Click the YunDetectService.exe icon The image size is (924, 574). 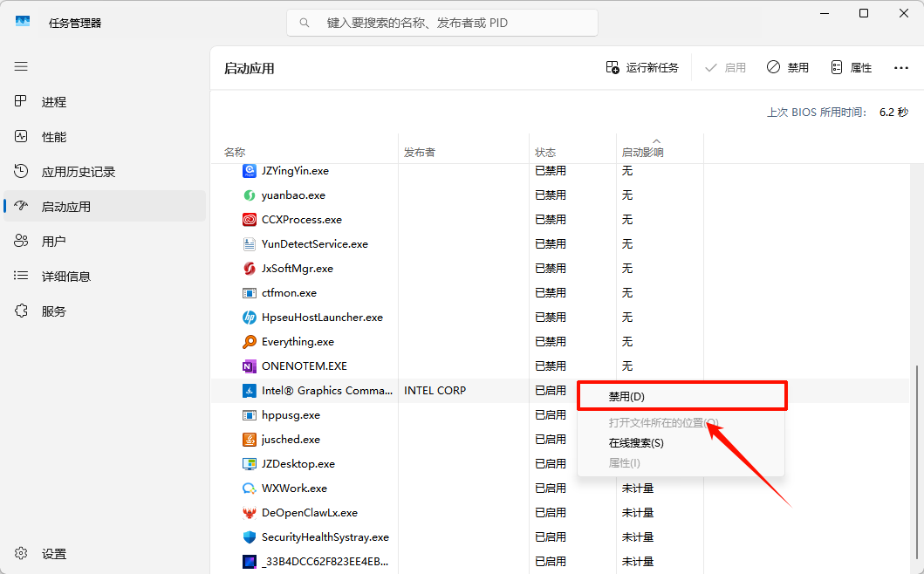click(x=250, y=244)
